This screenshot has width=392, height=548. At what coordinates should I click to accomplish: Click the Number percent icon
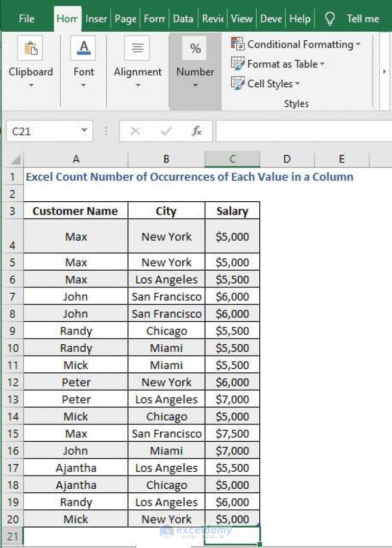pos(194,48)
